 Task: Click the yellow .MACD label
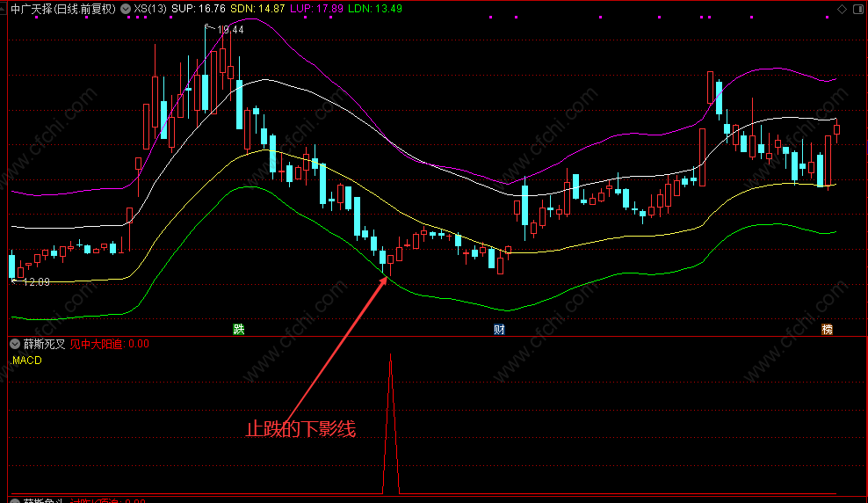(x=26, y=361)
